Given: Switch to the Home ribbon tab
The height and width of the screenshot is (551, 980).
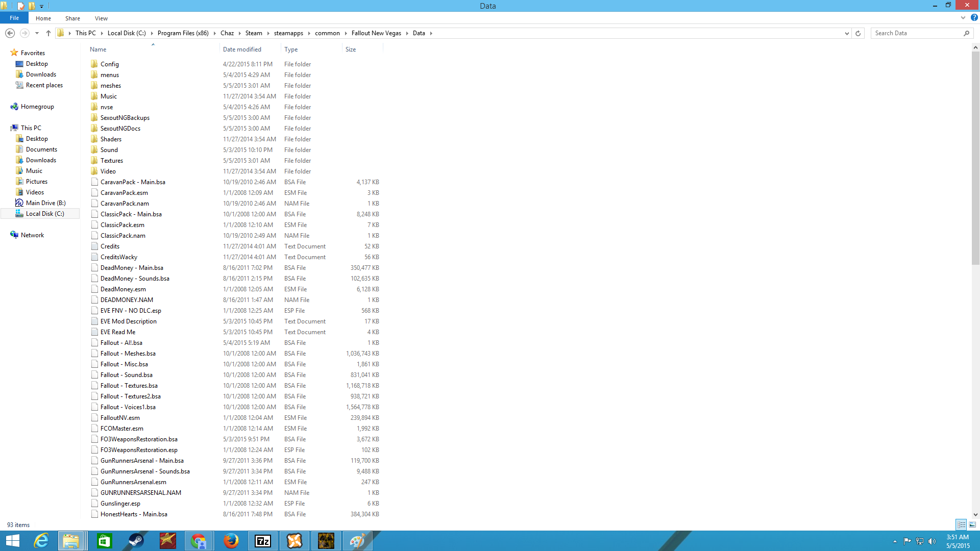Looking at the screenshot, I should point(43,18).
